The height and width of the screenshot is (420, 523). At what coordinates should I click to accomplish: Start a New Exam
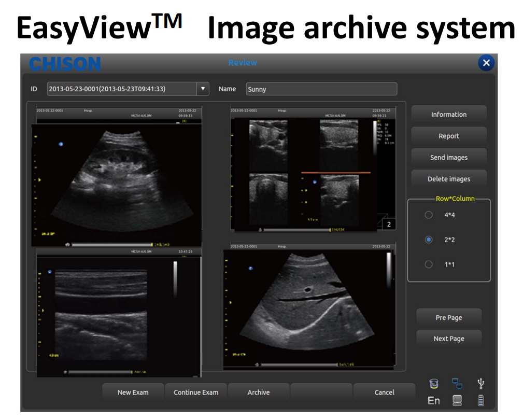tap(133, 393)
